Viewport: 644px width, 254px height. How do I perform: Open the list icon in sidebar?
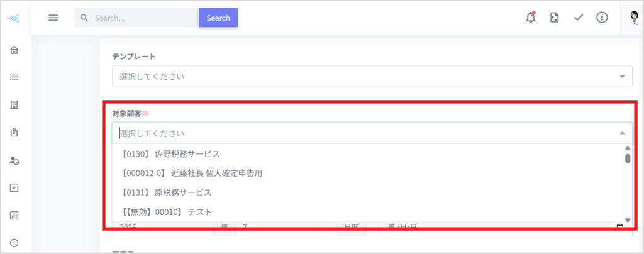pyautogui.click(x=14, y=77)
